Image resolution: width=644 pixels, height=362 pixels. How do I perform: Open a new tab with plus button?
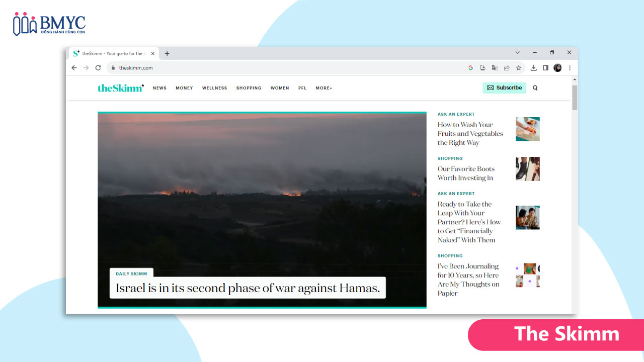point(167,53)
